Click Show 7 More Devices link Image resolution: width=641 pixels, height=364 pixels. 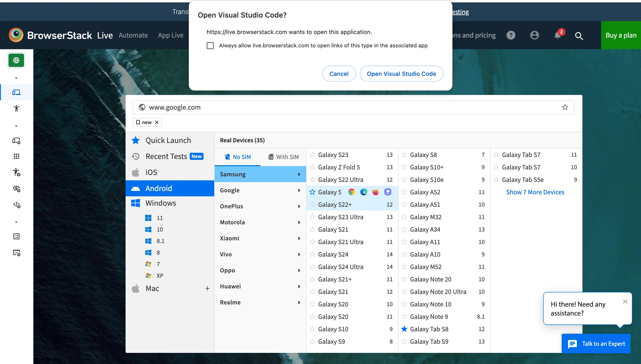[x=535, y=192]
